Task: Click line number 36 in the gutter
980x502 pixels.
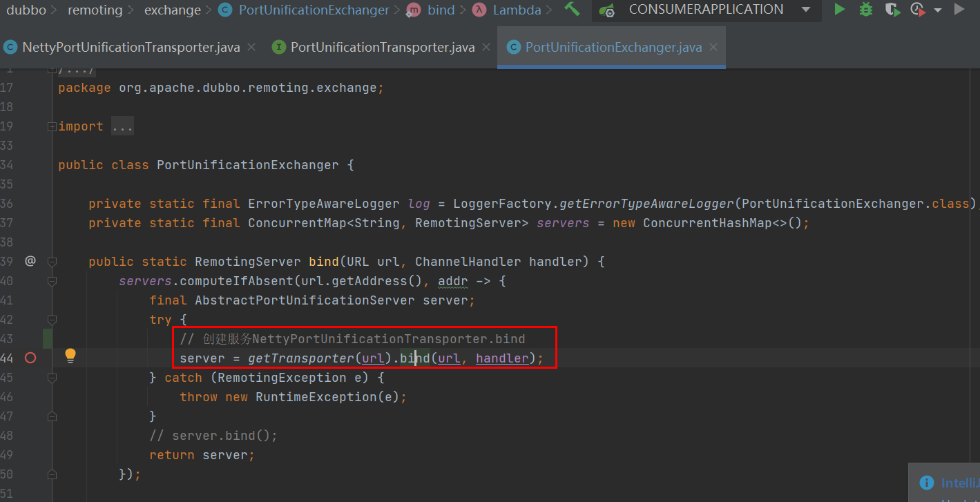Action: (x=8, y=204)
